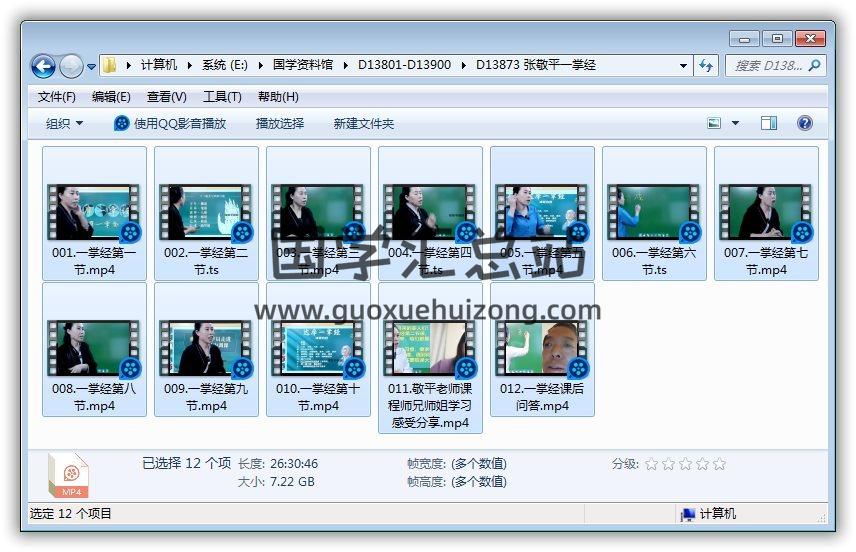Viewport: 856px width, 552px height.
Task: Click the 长度: 26:30:46 value
Action: pos(294,464)
